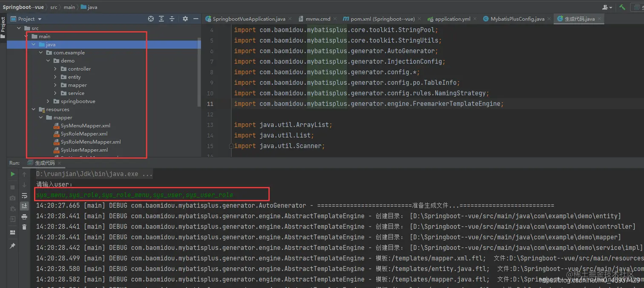Image resolution: width=644 pixels, height=288 pixels.
Task: Collapse the src folder
Action: pyautogui.click(x=19, y=28)
